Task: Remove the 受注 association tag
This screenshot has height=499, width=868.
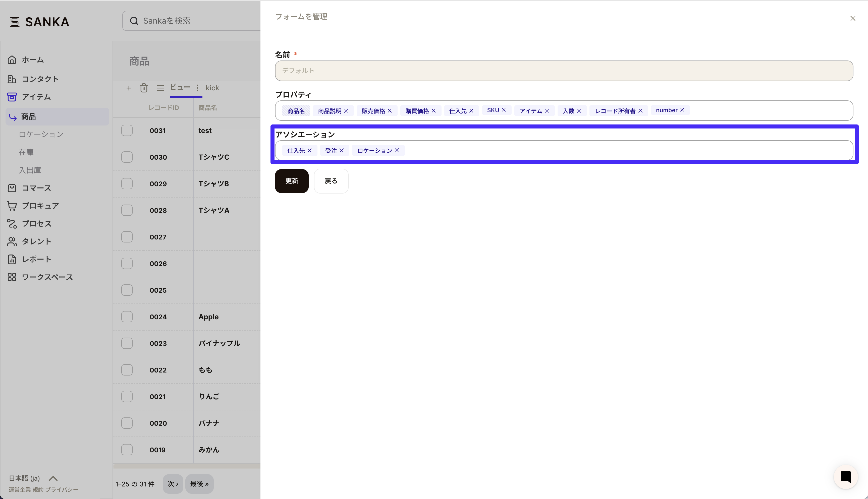Action: [x=341, y=150]
